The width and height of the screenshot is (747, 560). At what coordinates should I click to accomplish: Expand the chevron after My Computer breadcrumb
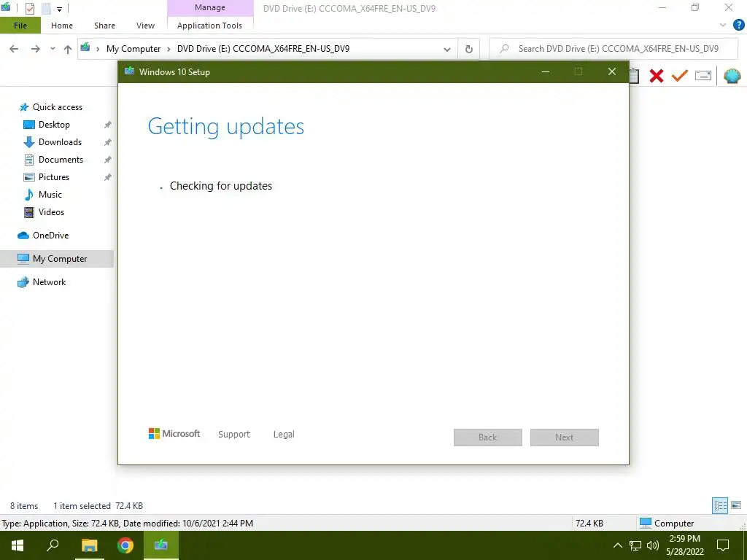pos(169,49)
